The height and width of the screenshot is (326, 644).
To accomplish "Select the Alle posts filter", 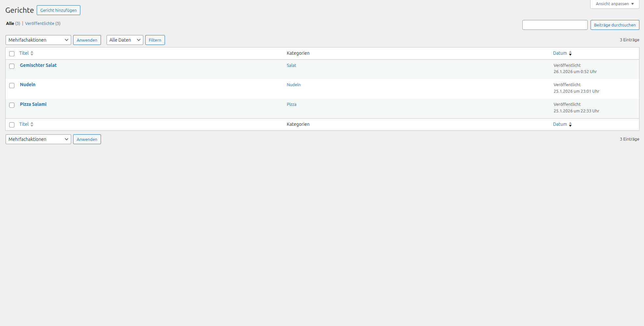I will 10,24.
